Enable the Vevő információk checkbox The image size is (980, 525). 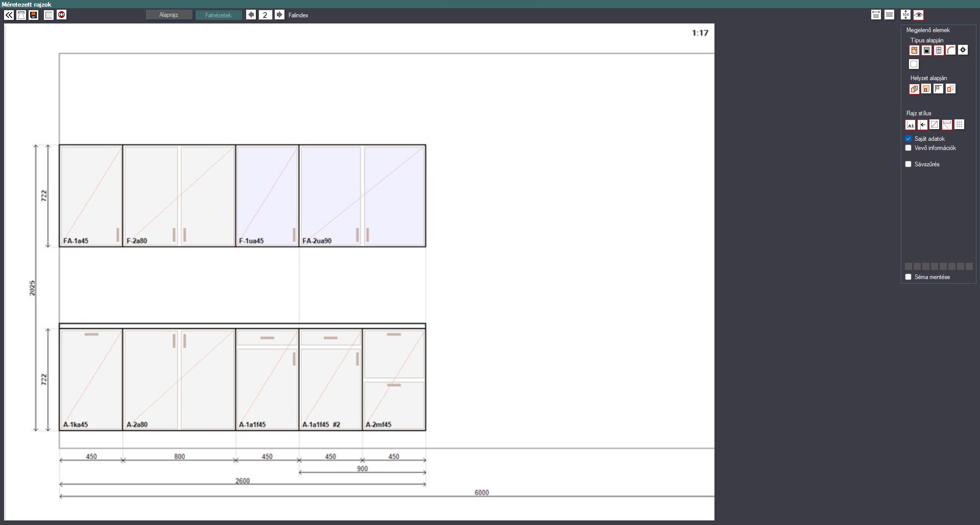click(908, 148)
